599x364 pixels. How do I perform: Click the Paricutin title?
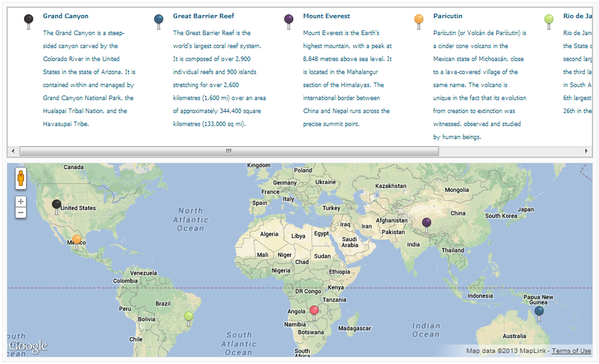tap(447, 16)
